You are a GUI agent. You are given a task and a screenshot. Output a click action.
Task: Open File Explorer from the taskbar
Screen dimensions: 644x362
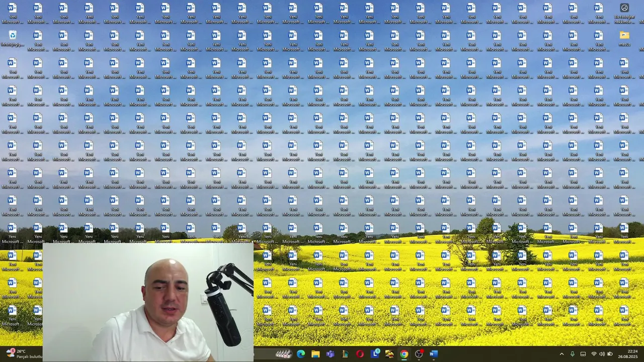pos(315,354)
